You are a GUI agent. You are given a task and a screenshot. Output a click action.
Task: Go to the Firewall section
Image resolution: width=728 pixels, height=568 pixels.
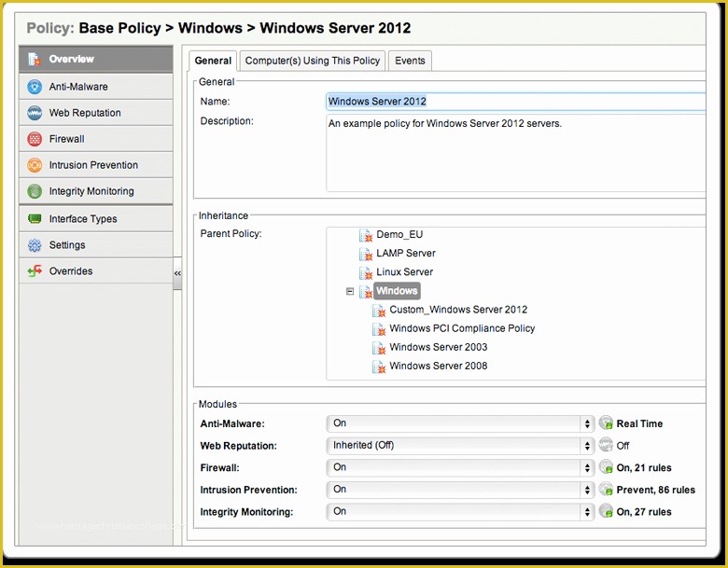(x=95, y=139)
